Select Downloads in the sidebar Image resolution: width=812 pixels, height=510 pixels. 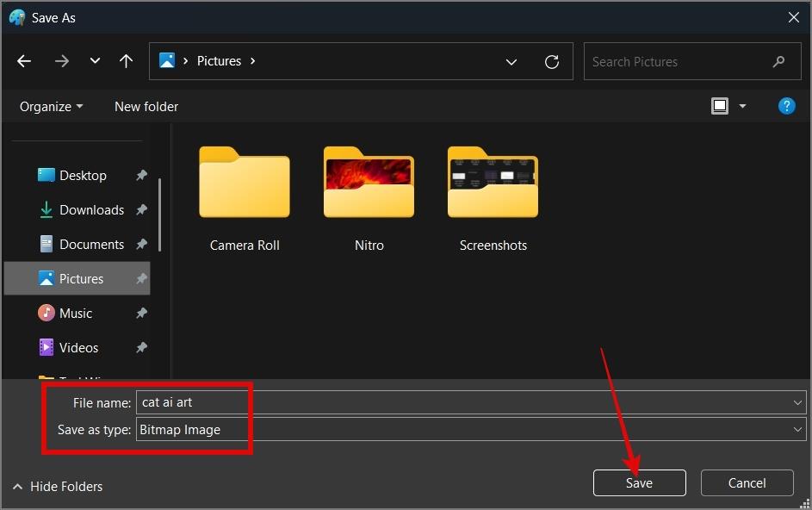tap(77, 209)
